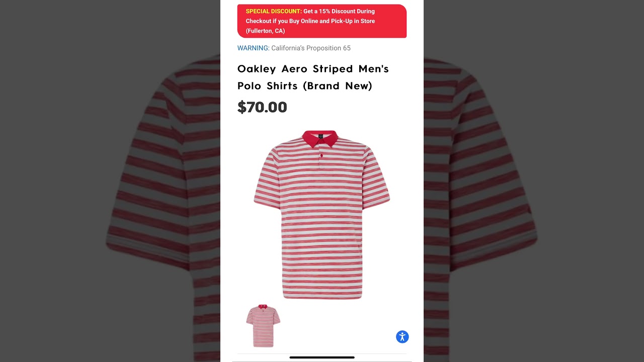Select the (Fullerton, CA) text in banner
This screenshot has width=644, height=362.
pyautogui.click(x=265, y=31)
